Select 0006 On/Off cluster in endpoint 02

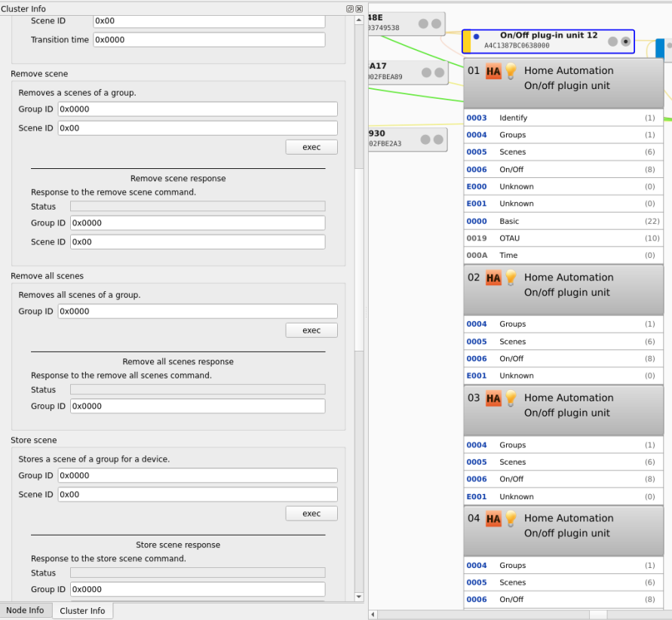click(x=563, y=358)
